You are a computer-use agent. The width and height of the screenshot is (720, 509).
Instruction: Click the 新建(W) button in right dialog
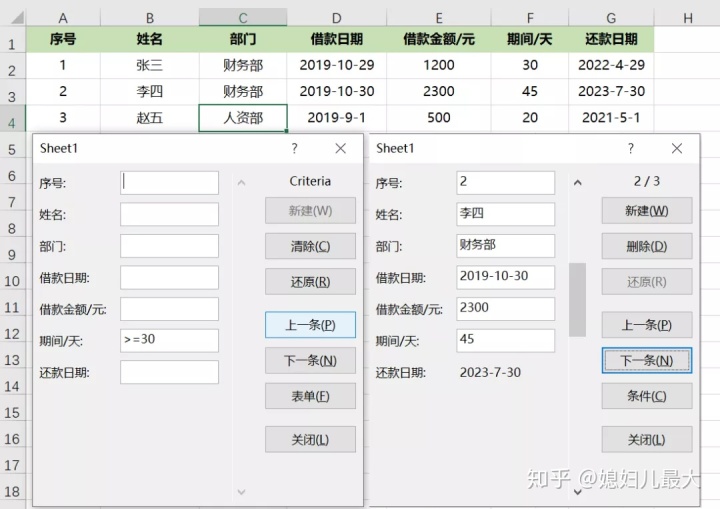tap(647, 211)
